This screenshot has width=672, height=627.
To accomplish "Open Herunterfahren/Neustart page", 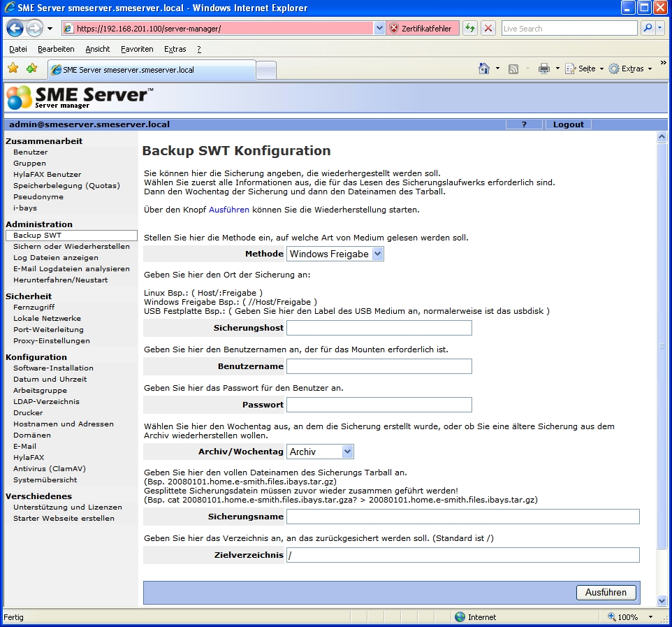I will coord(61,280).
